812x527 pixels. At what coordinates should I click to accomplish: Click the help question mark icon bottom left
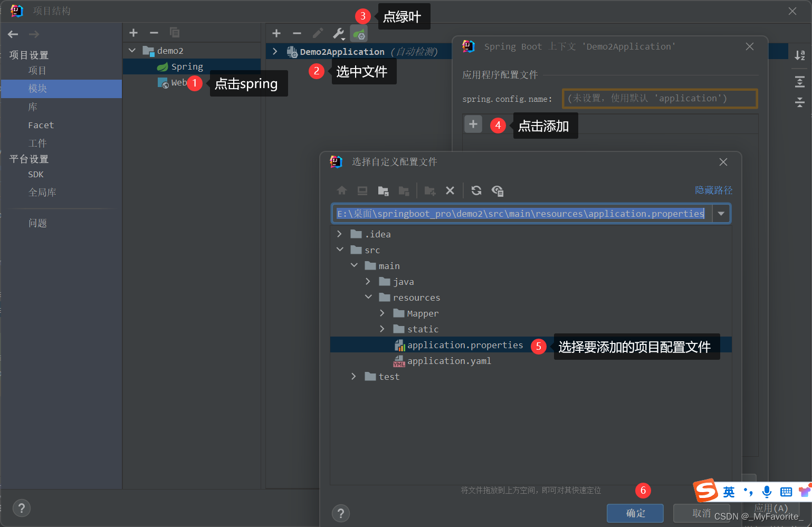coord(21,508)
